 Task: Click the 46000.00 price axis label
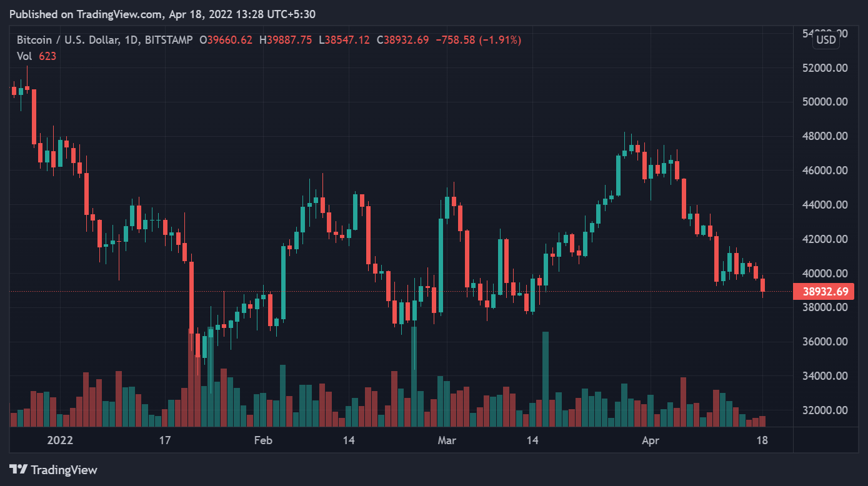825,170
